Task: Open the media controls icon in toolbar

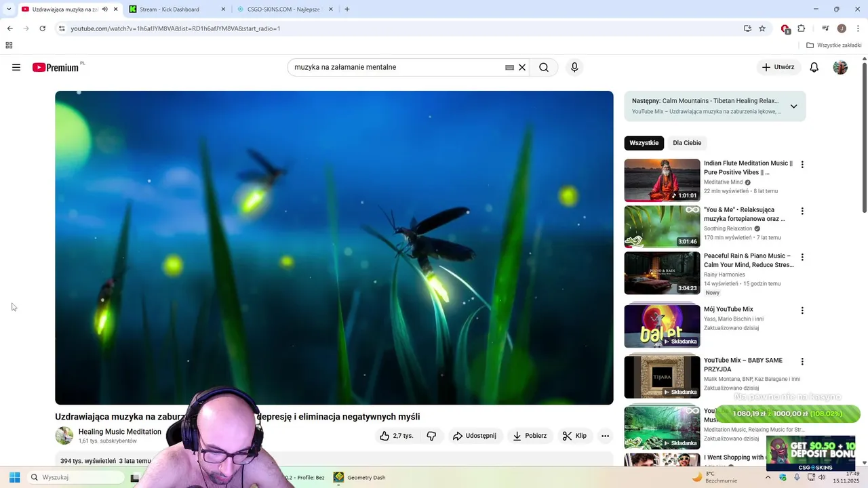Action: point(825,28)
